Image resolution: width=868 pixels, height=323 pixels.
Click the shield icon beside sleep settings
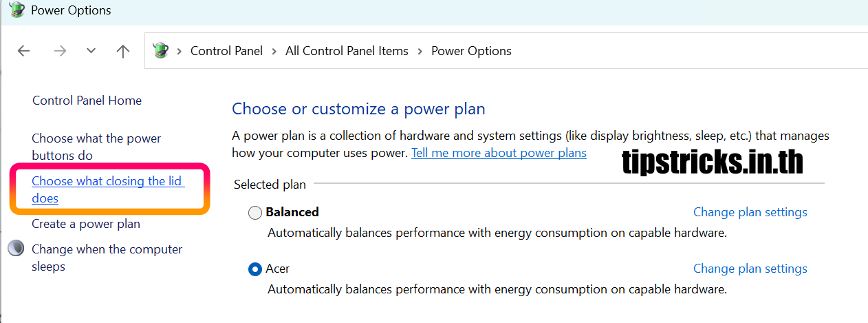click(x=16, y=249)
